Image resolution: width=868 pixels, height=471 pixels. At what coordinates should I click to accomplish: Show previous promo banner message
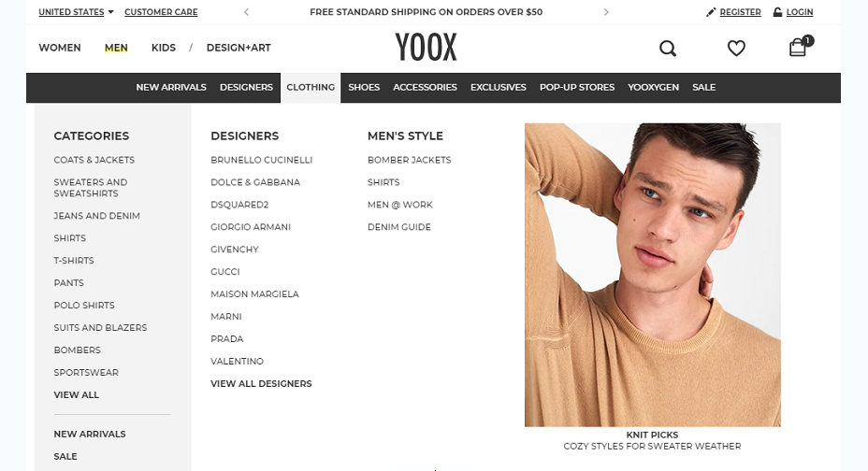point(246,12)
